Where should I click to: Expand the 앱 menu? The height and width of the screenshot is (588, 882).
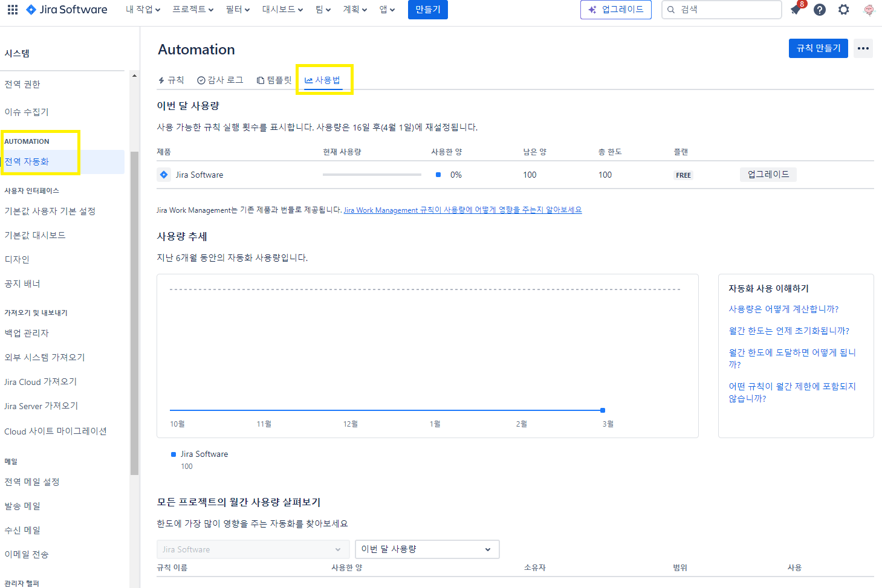tap(387, 10)
